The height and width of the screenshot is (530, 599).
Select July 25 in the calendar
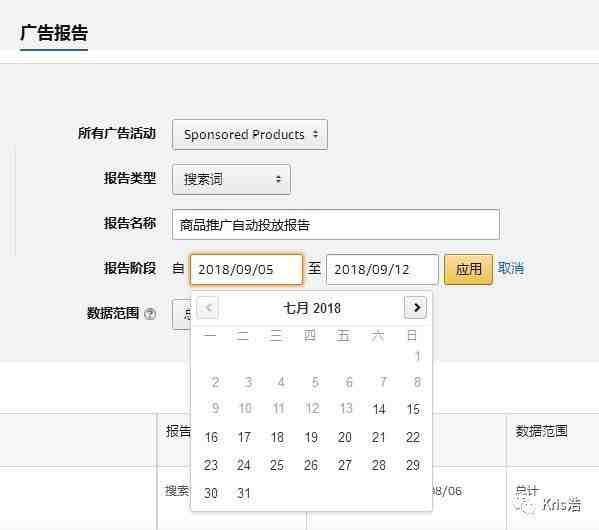(277, 465)
